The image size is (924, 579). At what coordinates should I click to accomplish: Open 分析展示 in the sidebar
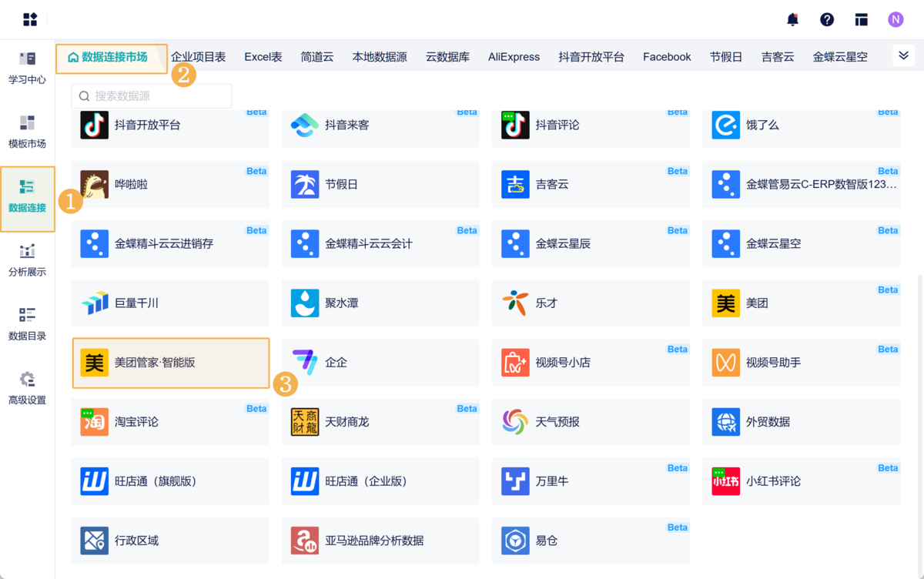pyautogui.click(x=27, y=260)
